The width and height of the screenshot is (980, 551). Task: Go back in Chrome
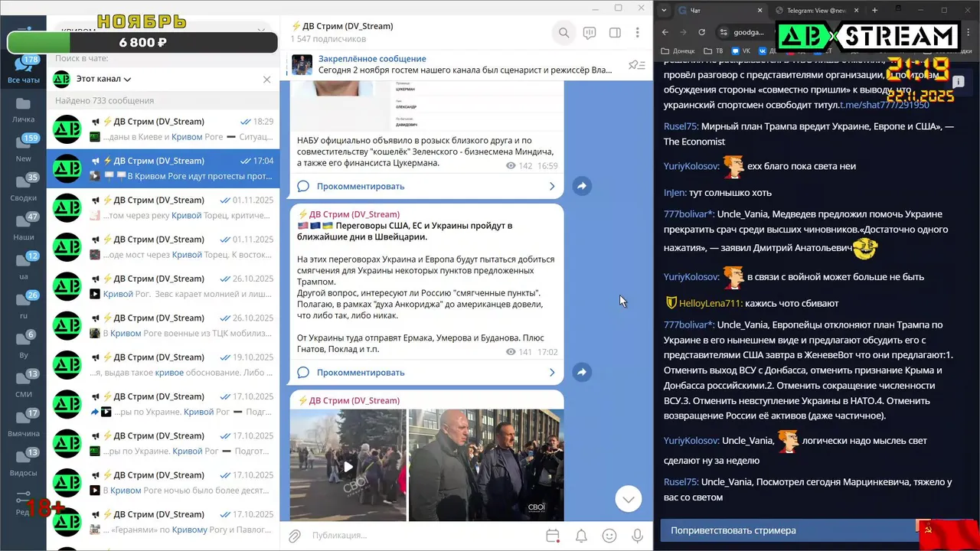[x=665, y=32]
